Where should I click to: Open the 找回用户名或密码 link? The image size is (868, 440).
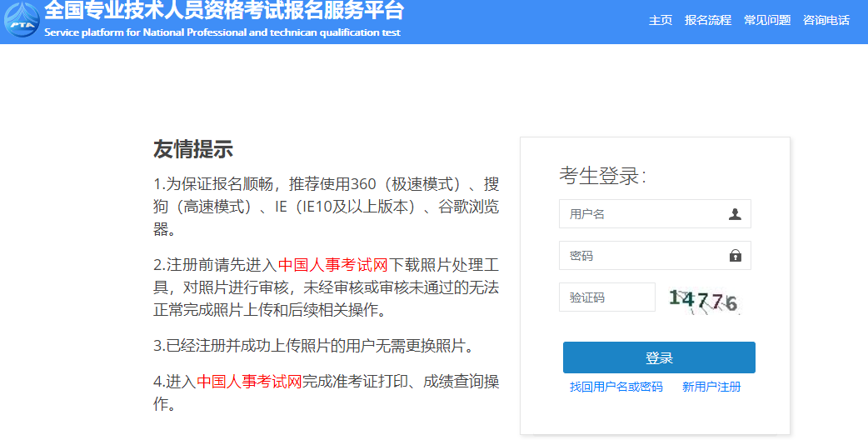pos(616,387)
